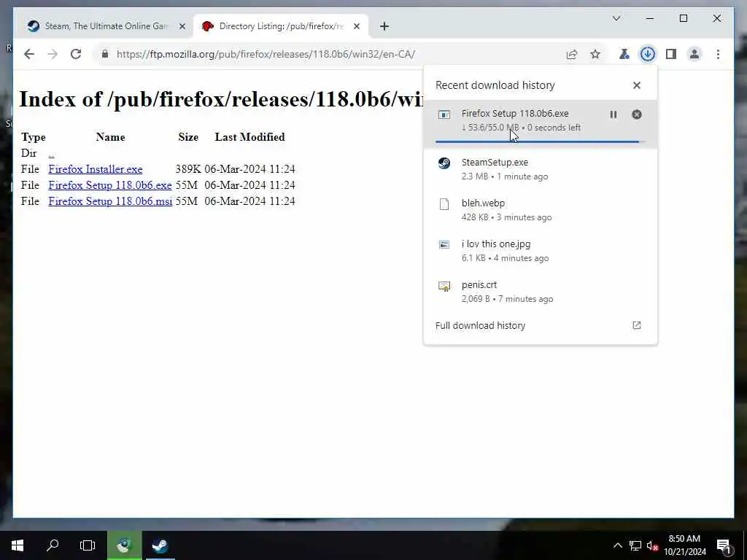Toggle the side panel icon

(x=671, y=54)
